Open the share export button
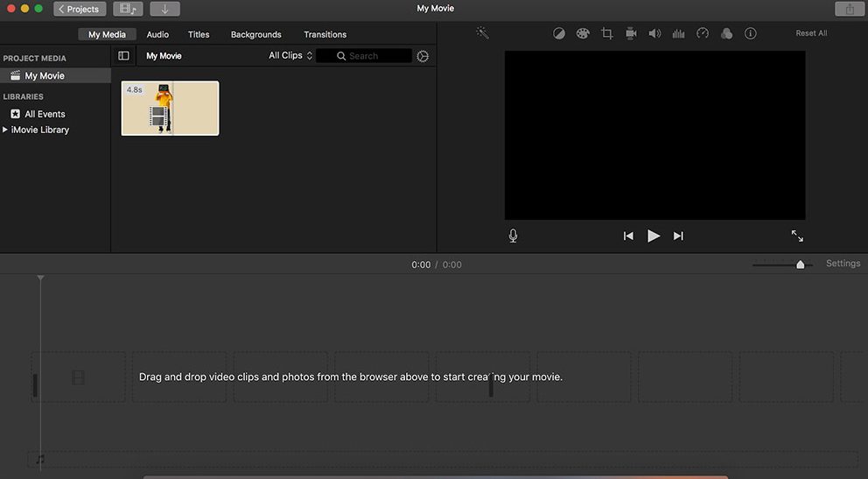The image size is (868, 479). tap(849, 9)
